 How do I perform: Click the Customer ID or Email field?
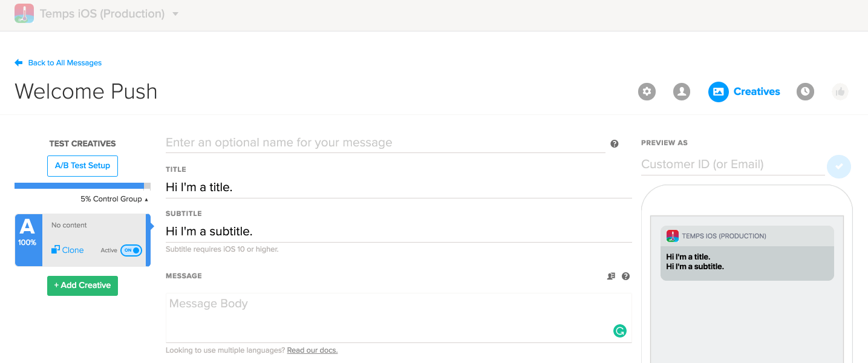point(732,165)
